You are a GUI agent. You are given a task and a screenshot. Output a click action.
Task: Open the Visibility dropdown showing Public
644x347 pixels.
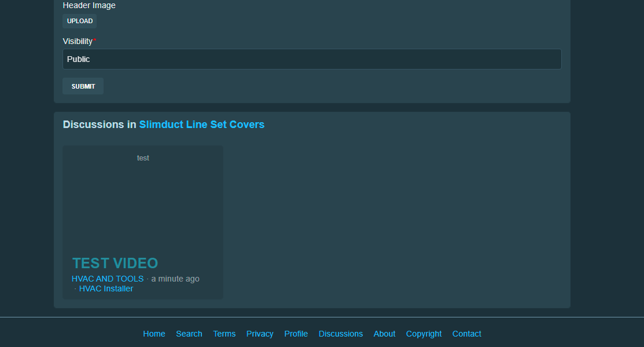311,59
